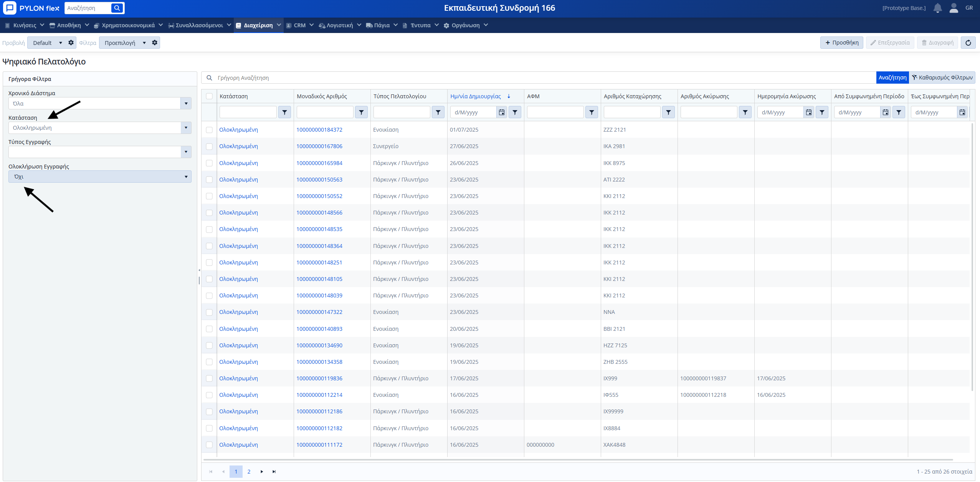Switch language via GR selector
This screenshot has width=980, height=482.
(969, 8)
